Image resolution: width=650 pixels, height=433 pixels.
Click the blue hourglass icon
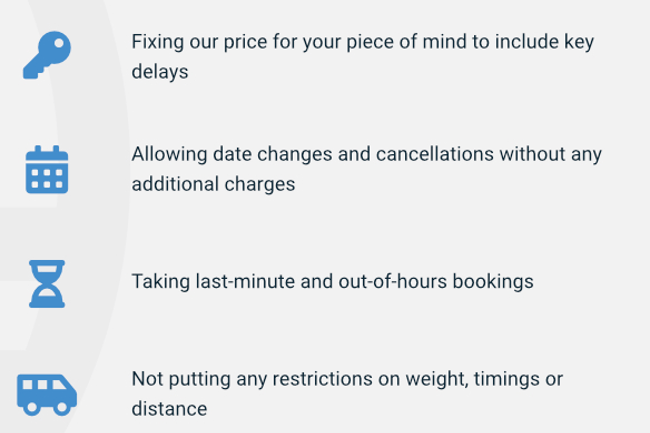click(x=46, y=282)
